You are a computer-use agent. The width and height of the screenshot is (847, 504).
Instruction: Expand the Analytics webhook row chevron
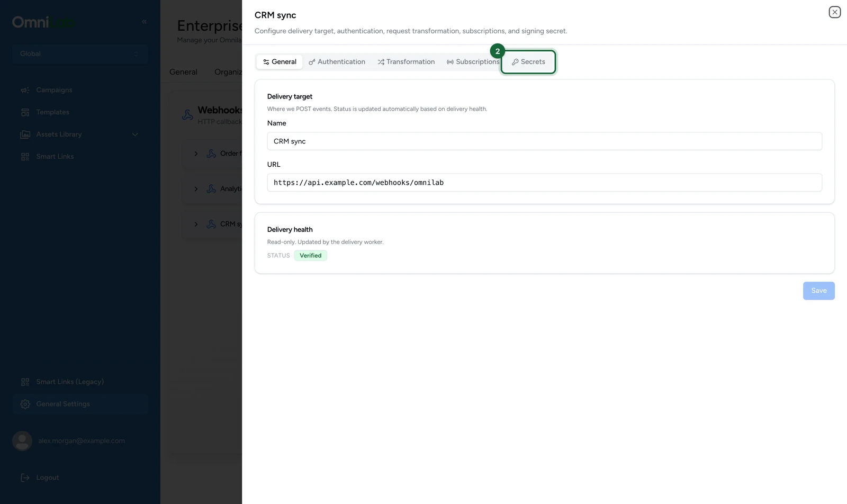[196, 189]
